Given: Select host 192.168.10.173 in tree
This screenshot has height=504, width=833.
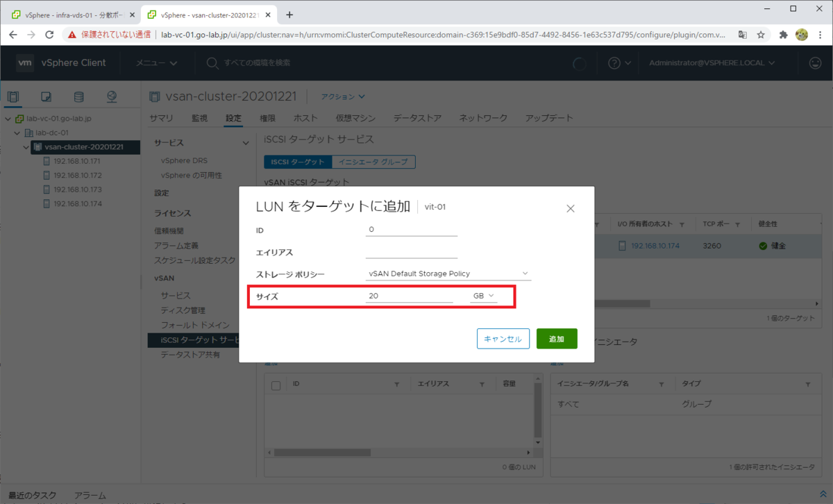Looking at the screenshot, I should coord(78,189).
